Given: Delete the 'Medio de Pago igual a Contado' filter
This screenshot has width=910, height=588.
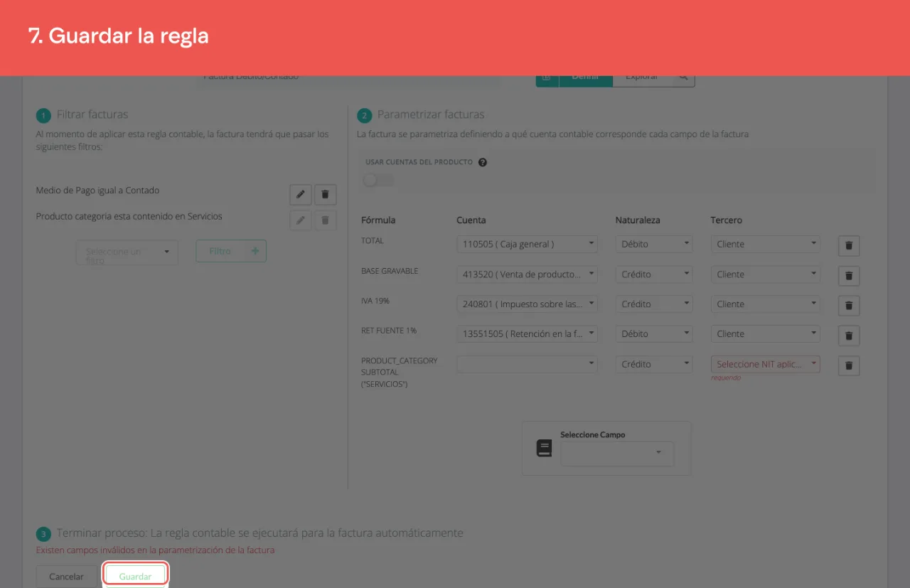Looking at the screenshot, I should pyautogui.click(x=326, y=194).
